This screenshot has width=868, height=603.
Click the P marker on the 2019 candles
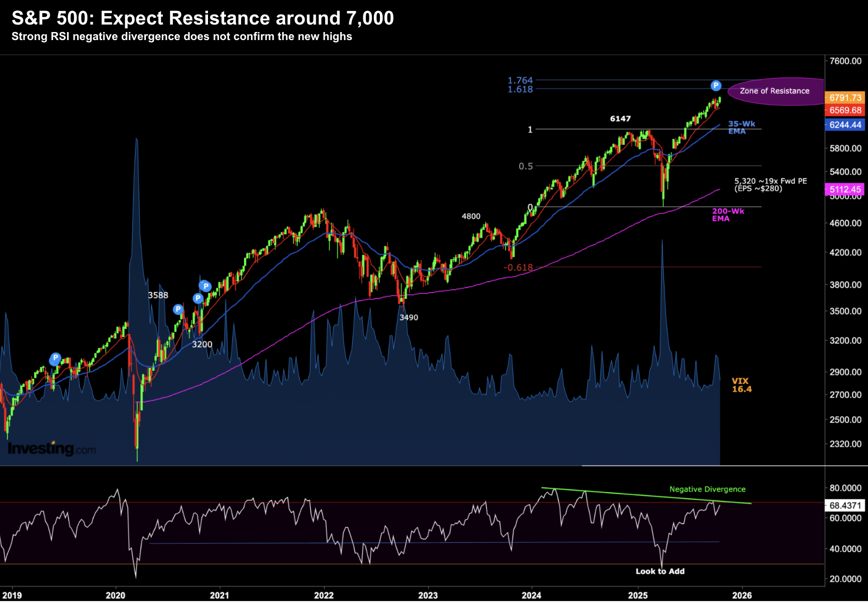point(55,358)
